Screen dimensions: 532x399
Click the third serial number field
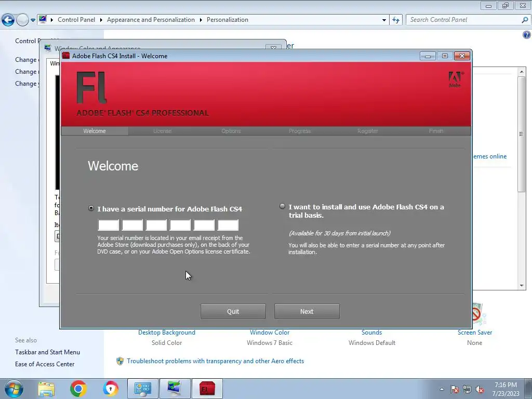point(156,225)
